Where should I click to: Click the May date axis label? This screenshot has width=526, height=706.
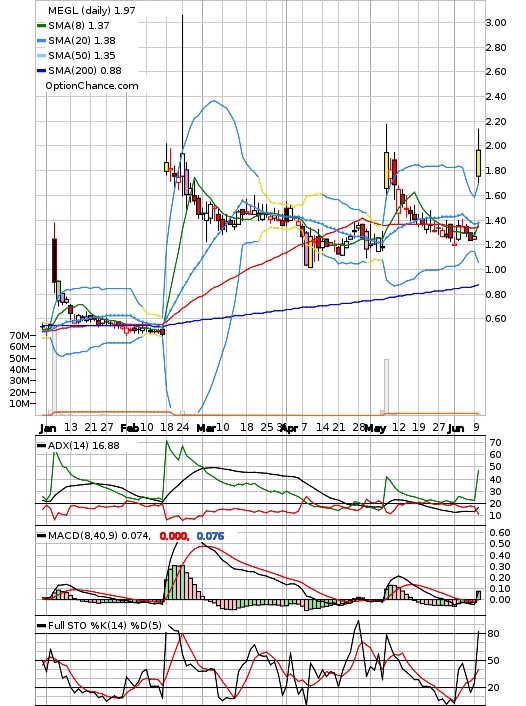click(x=375, y=428)
